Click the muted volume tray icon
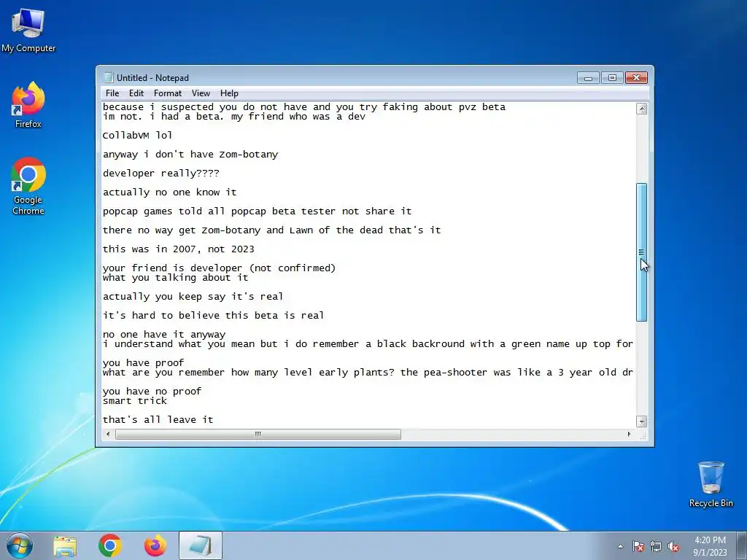The height and width of the screenshot is (560, 747). [x=673, y=547]
